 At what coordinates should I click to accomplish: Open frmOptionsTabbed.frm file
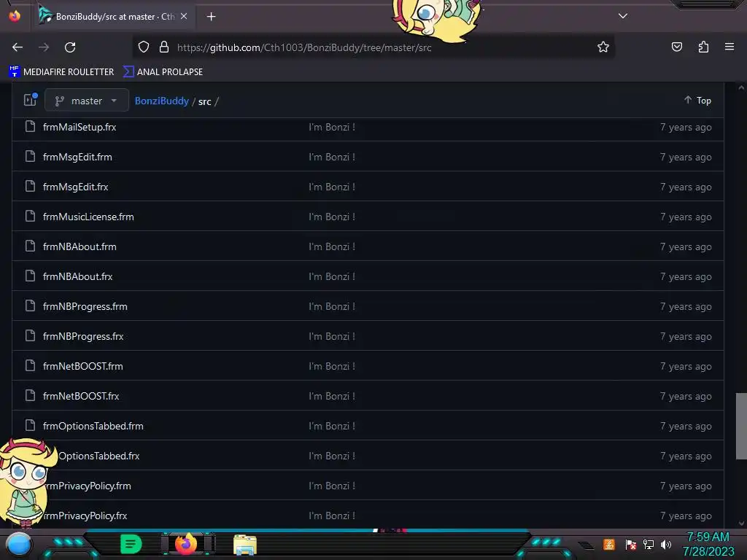click(93, 426)
